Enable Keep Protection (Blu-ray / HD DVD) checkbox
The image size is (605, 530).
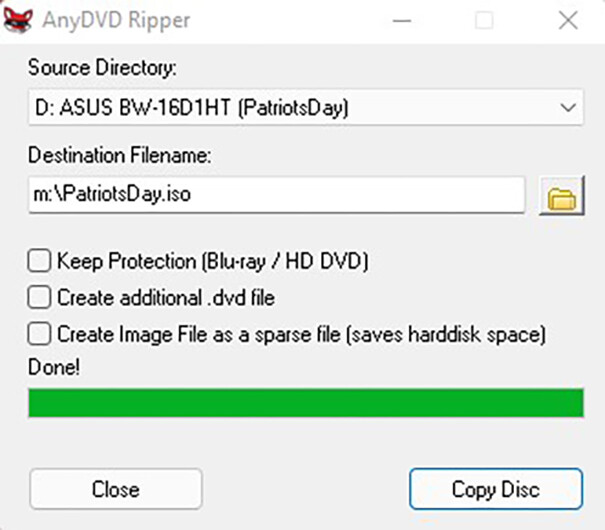click(39, 261)
